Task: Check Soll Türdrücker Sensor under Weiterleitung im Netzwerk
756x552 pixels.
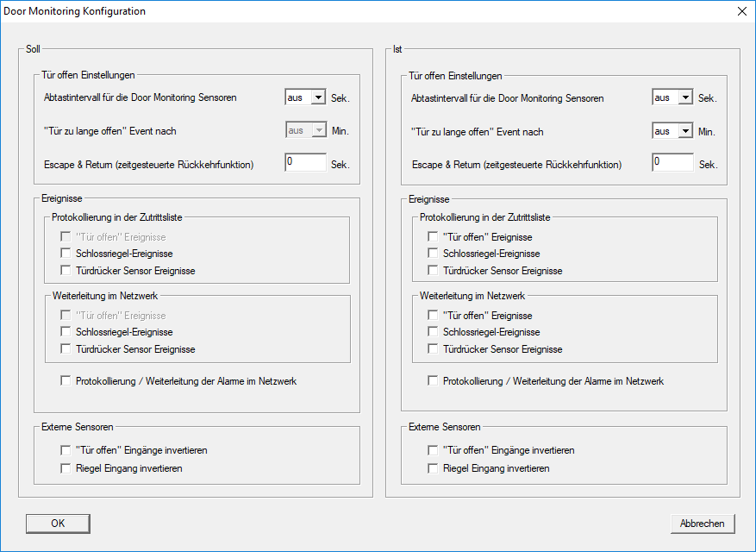Action: click(x=66, y=349)
